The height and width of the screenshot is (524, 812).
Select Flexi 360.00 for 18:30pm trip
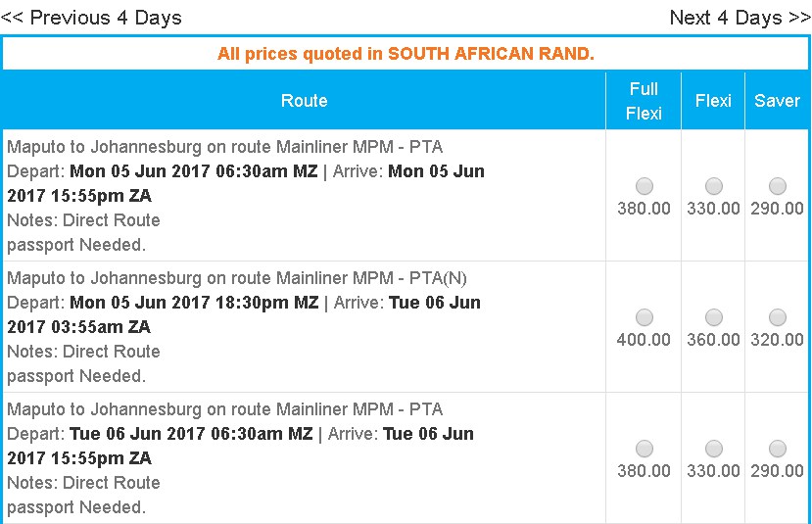pos(714,317)
